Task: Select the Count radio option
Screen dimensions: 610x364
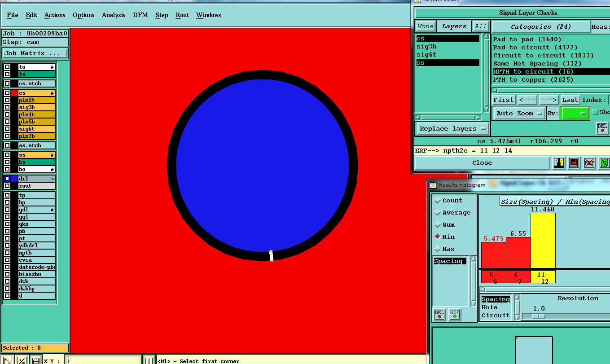Action: pos(438,201)
